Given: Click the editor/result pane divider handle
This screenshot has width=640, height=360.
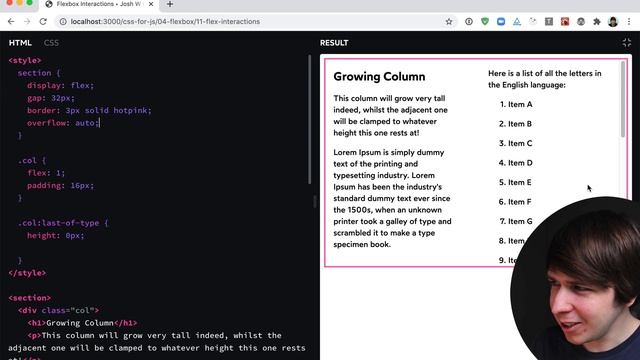Looking at the screenshot, I should click(315, 201).
